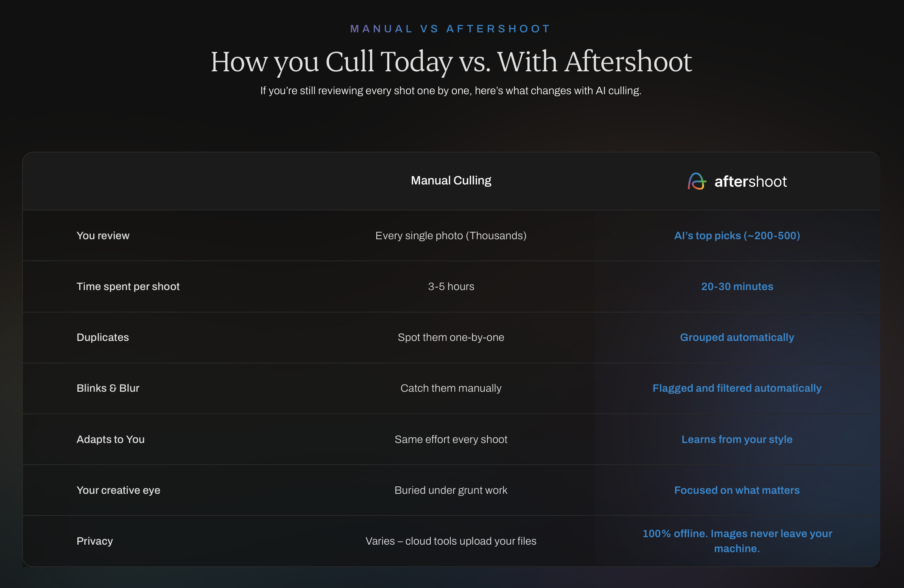Click 'Buried under grunt work' cell

pyautogui.click(x=451, y=490)
